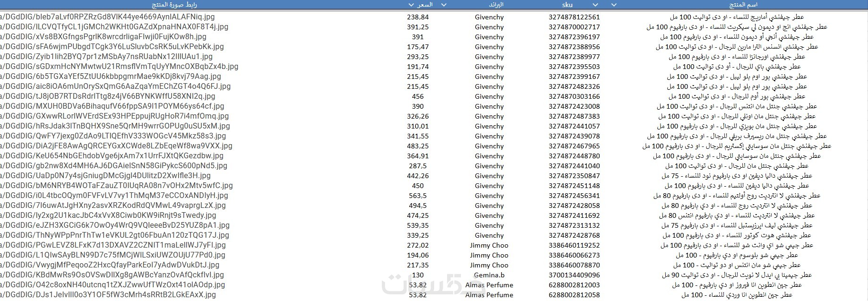Select product name عطر جيفنشي أماريج للنساء
The height and width of the screenshot is (301, 868).
(737, 17)
